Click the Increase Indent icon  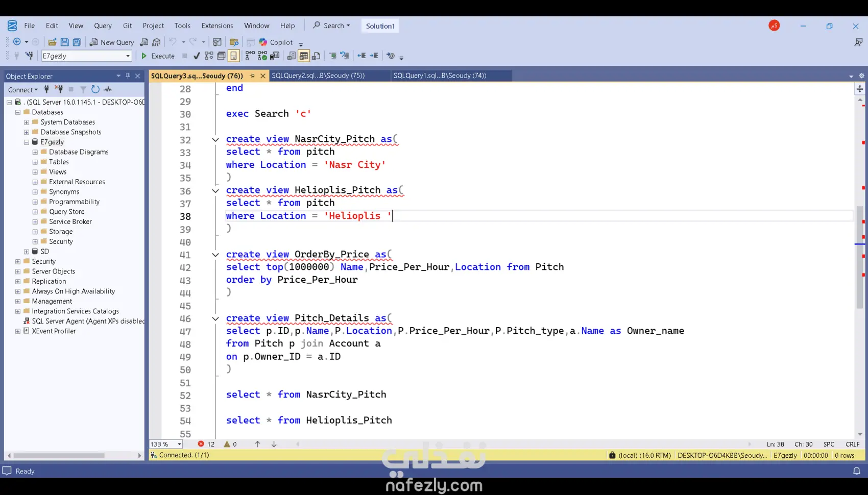pos(374,56)
